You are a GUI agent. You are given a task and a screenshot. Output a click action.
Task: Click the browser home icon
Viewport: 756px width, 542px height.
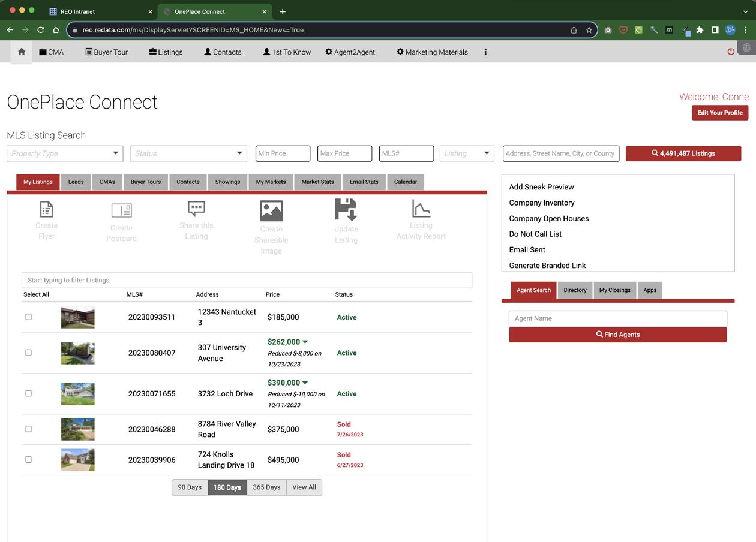tap(56, 29)
